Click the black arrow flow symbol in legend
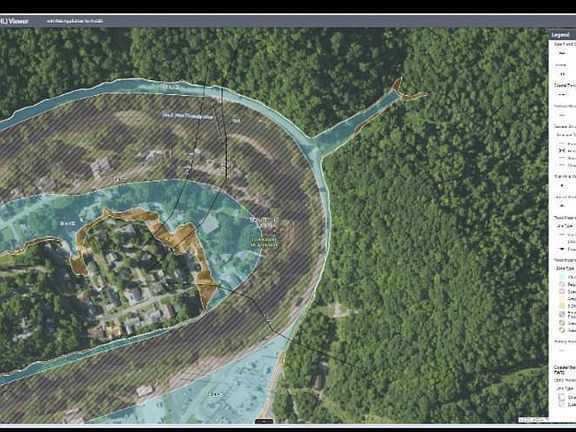Image resolution: width=576 pixels, height=432 pixels. click(x=562, y=249)
